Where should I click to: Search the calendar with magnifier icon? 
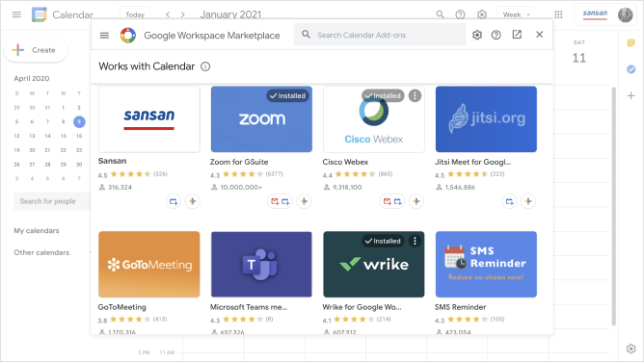pos(440,14)
